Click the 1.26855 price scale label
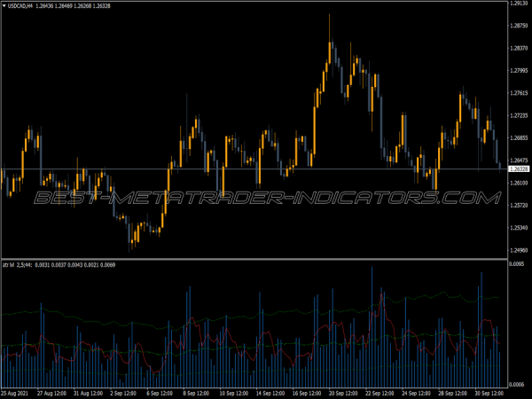 (519, 138)
